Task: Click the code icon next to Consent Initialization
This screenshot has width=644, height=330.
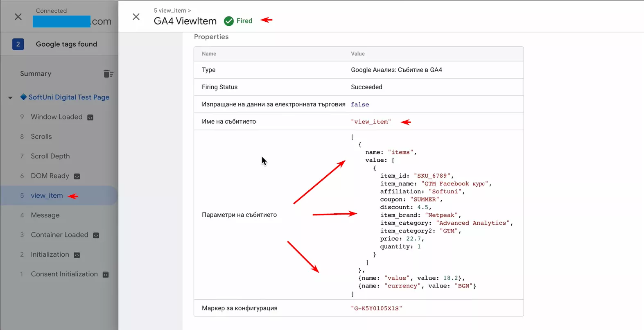Action: click(106, 275)
